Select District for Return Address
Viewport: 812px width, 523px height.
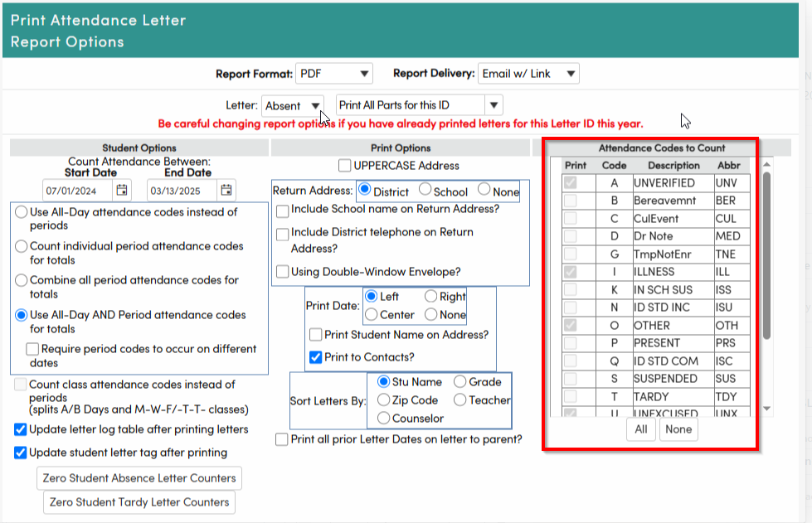click(365, 189)
